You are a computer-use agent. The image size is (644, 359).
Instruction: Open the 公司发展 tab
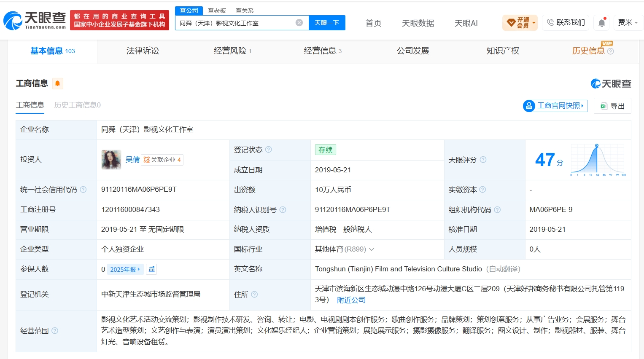(413, 51)
